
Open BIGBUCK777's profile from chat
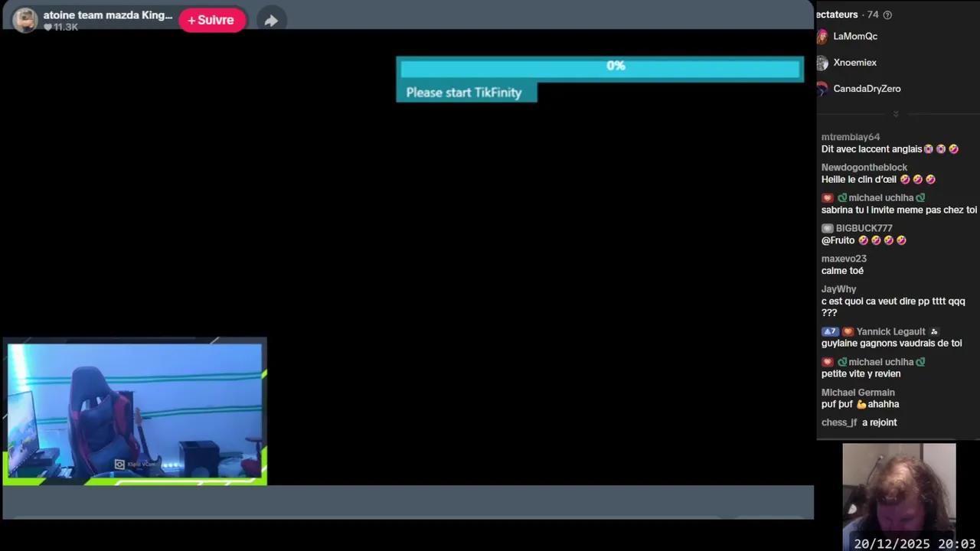864,228
